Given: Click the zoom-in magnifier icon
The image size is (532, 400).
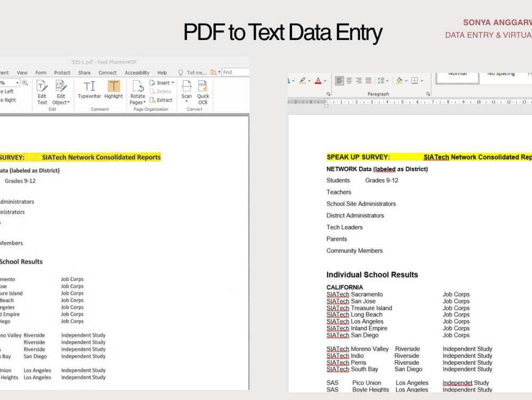Looking at the screenshot, I should 25,83.
